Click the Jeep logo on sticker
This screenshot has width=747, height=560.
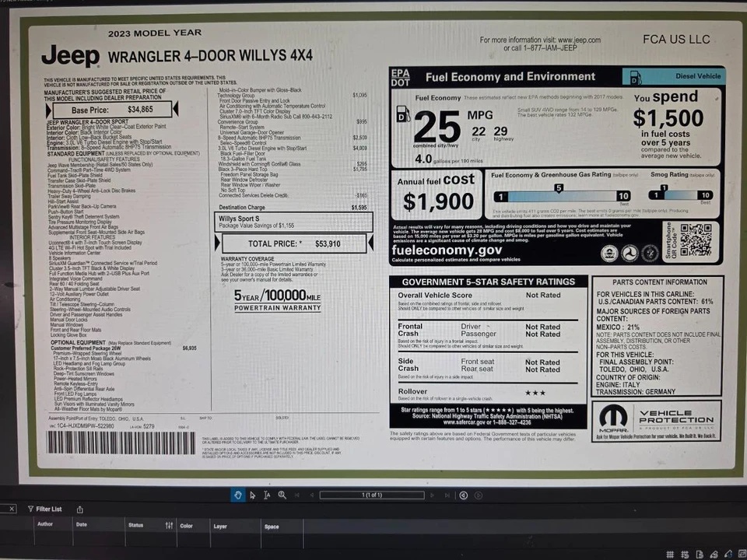pyautogui.click(x=71, y=56)
